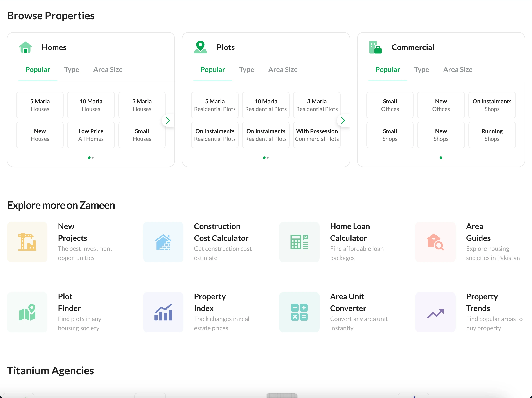Select Area Size tab in Plots card
The width and height of the screenshot is (532, 398).
pos(283,70)
